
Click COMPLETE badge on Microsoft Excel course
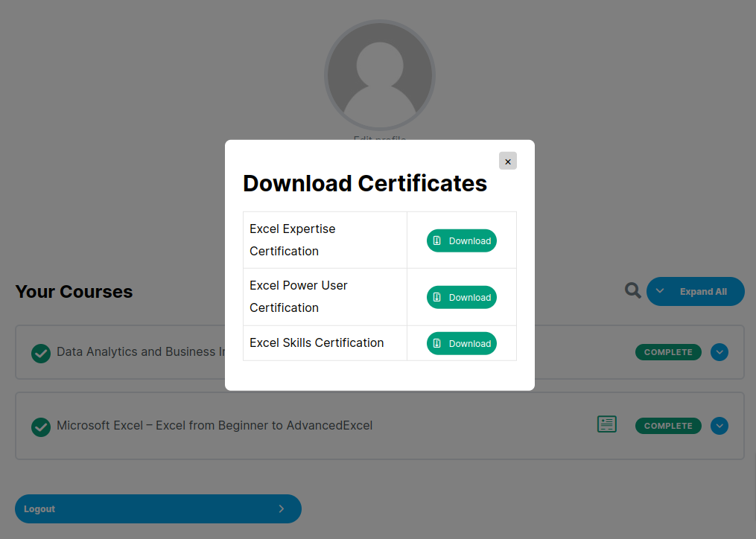668,426
